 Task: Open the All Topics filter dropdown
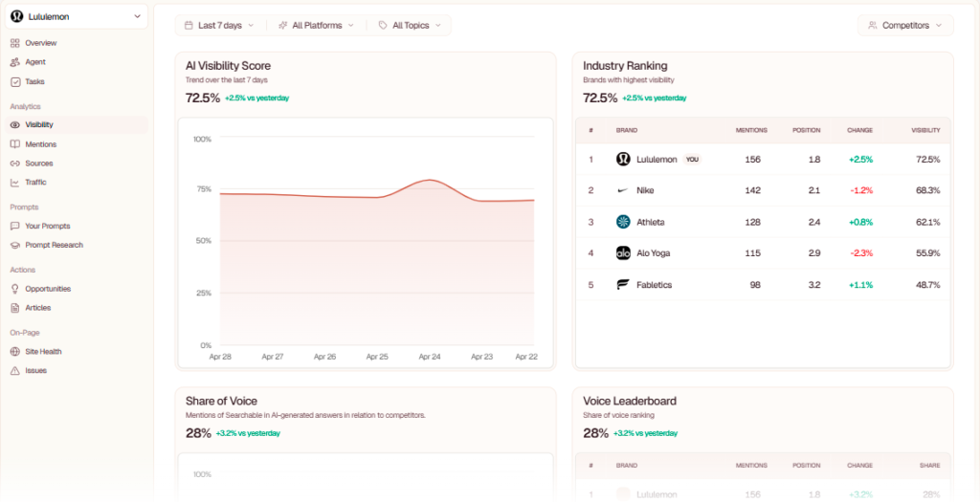pyautogui.click(x=410, y=26)
